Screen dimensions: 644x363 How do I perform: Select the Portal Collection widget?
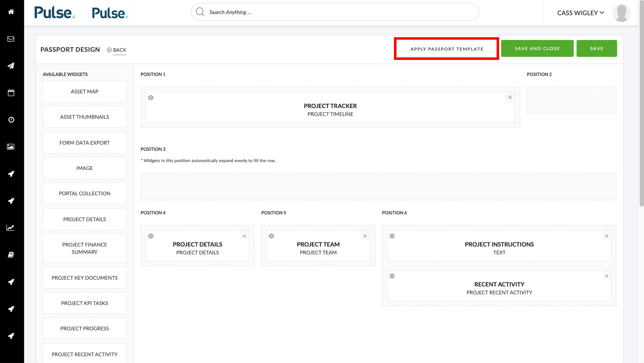coord(84,193)
